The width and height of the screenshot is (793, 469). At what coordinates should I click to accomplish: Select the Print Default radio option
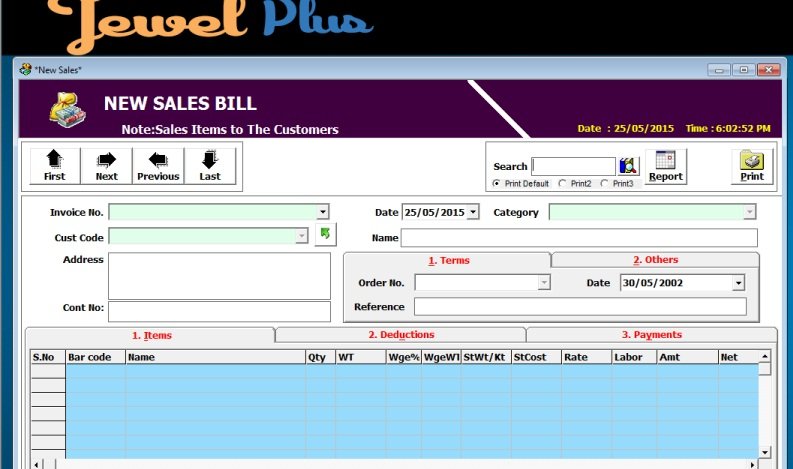click(x=497, y=184)
